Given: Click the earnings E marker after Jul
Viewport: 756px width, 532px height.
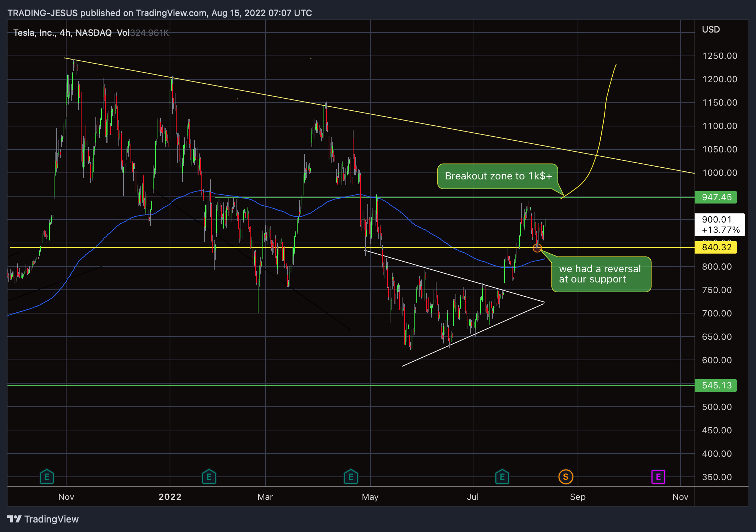Looking at the screenshot, I should pos(502,476).
